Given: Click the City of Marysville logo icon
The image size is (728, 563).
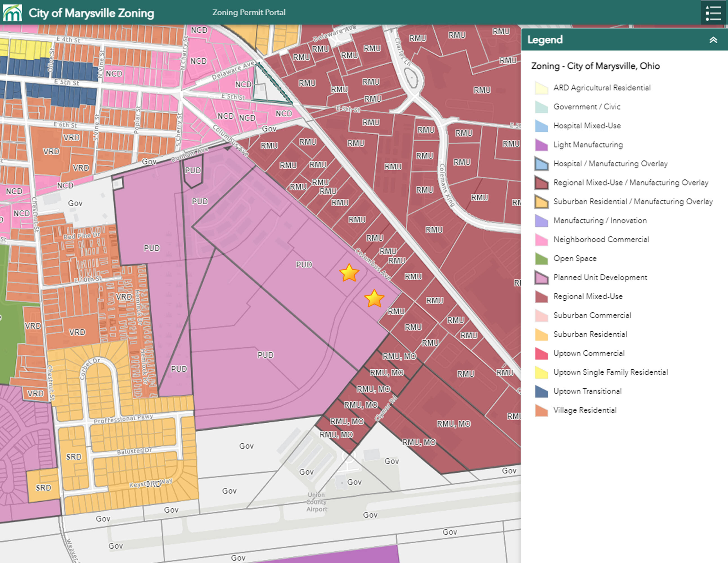Looking at the screenshot, I should [12, 13].
